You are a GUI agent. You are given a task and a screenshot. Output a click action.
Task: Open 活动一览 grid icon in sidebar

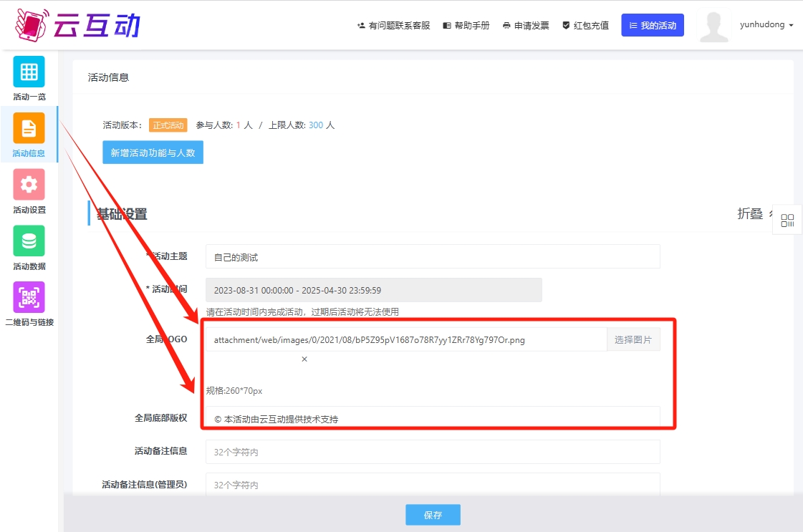(x=29, y=72)
